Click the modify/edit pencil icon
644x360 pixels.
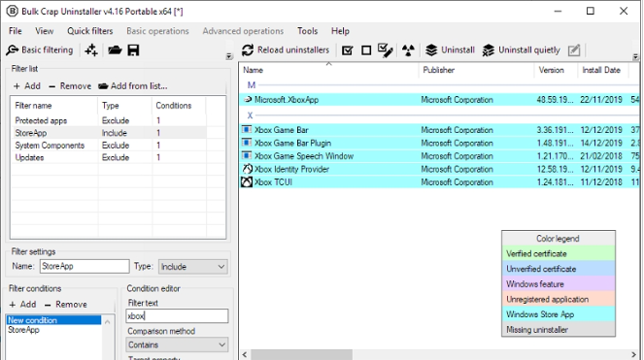tap(574, 50)
